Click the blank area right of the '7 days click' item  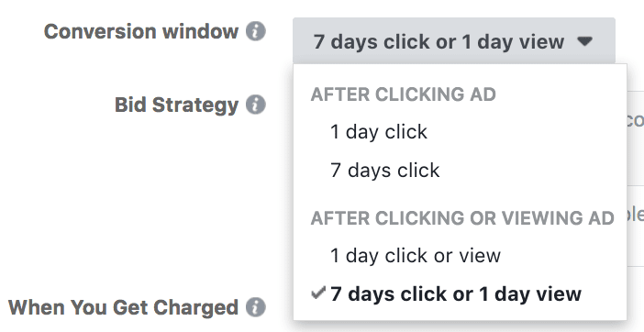click(x=534, y=170)
